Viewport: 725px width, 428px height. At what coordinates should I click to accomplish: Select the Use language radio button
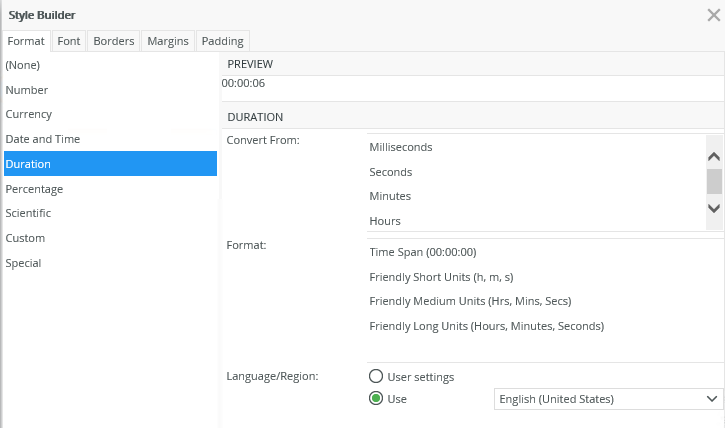tap(376, 399)
